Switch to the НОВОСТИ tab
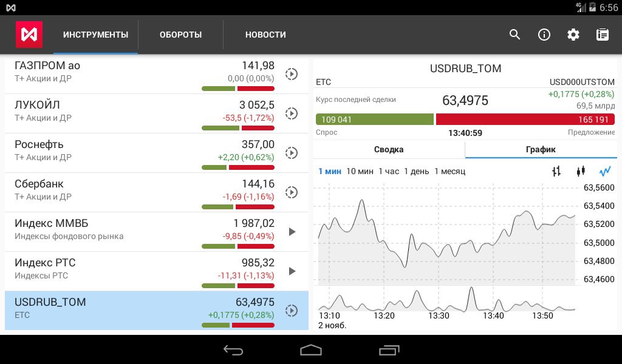This screenshot has width=622, height=364. click(265, 35)
